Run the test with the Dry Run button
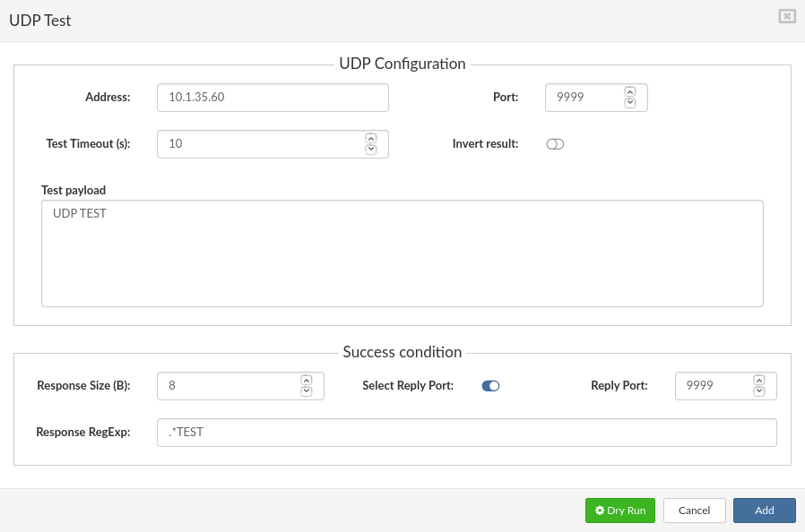The height and width of the screenshot is (532, 805). point(619,510)
